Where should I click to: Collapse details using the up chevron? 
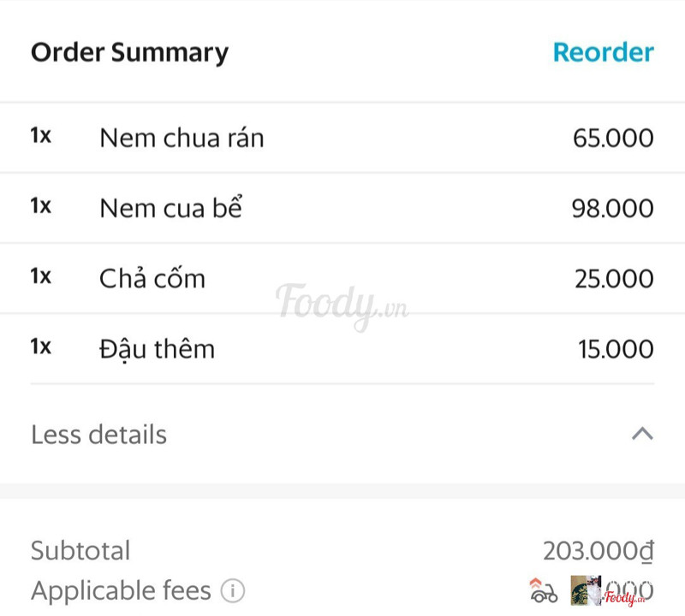point(642,434)
